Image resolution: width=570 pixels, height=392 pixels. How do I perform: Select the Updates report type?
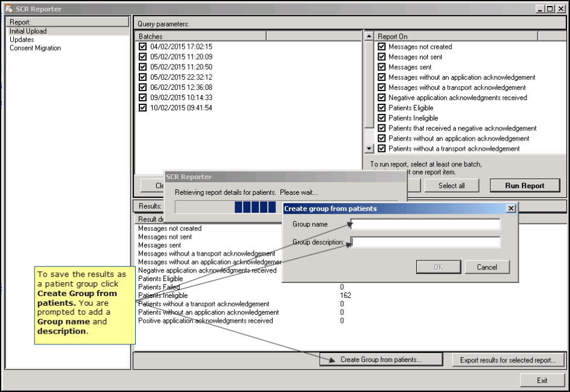(x=22, y=40)
